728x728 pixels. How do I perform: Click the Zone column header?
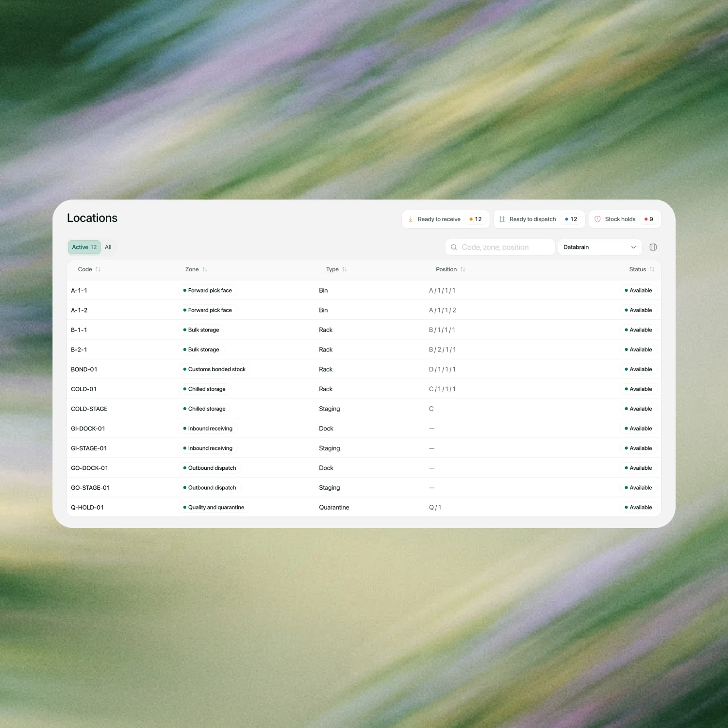coord(192,269)
